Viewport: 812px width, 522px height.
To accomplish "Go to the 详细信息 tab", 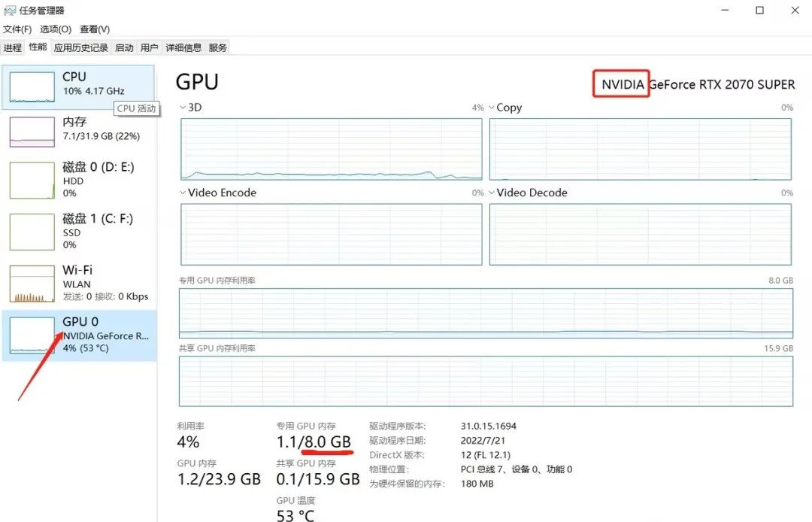I will click(x=183, y=47).
